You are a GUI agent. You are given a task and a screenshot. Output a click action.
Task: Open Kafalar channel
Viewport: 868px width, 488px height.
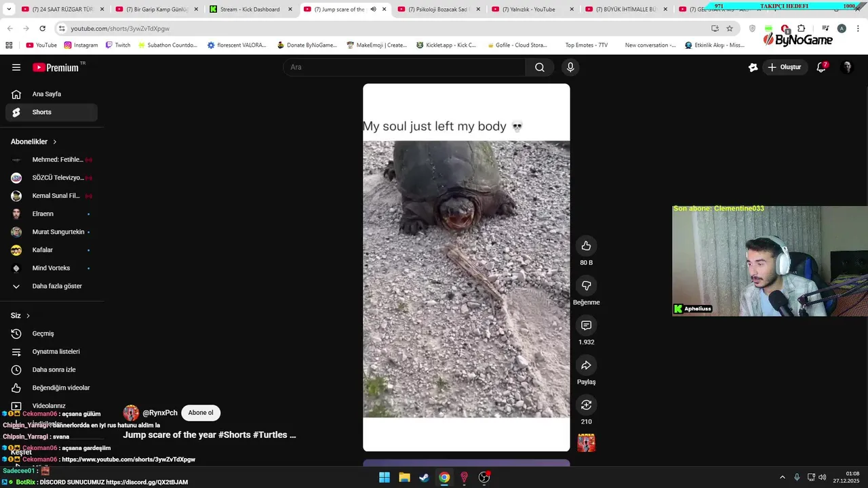pyautogui.click(x=52, y=250)
